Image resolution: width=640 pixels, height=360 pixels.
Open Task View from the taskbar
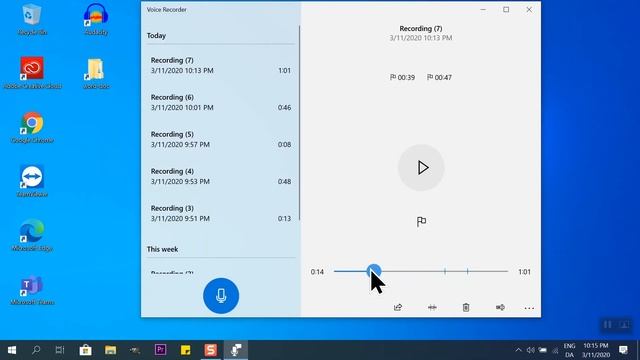(60, 350)
